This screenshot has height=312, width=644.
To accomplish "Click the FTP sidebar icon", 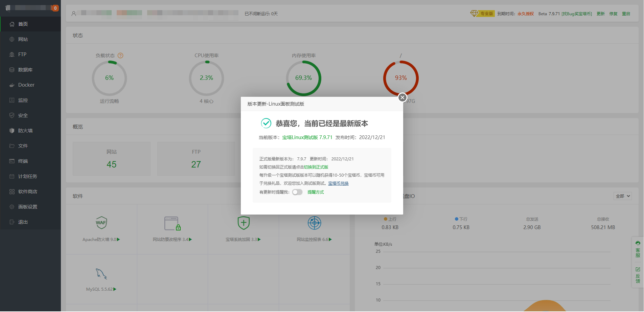I will pos(12,54).
